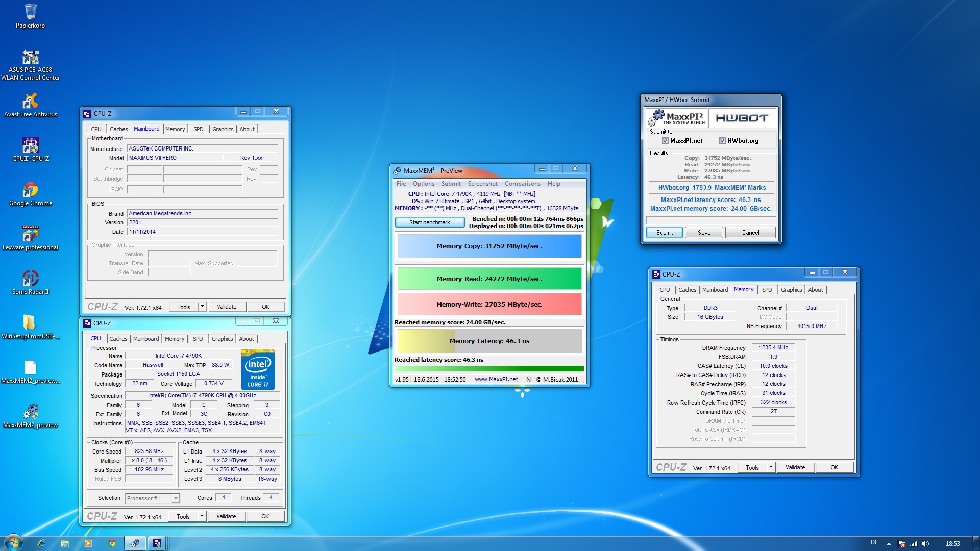Switch to Memory tab in Mainboard CPU-Z window
This screenshot has height=551, width=980.
click(x=175, y=129)
